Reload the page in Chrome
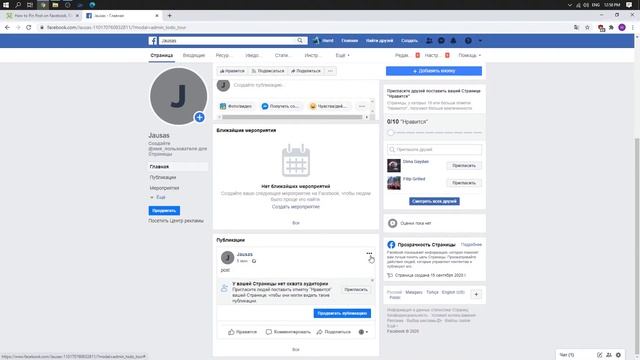This screenshot has width=640, height=360. 29,27
